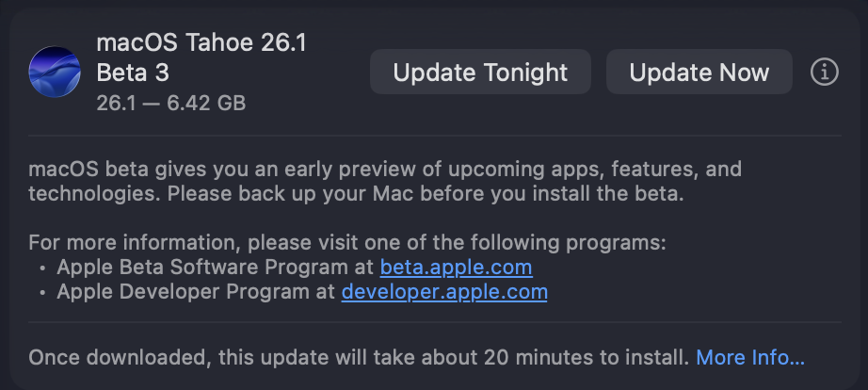Image resolution: width=868 pixels, height=390 pixels.
Task: Click the bullet before Apple Beta Software
Action: tap(43, 268)
